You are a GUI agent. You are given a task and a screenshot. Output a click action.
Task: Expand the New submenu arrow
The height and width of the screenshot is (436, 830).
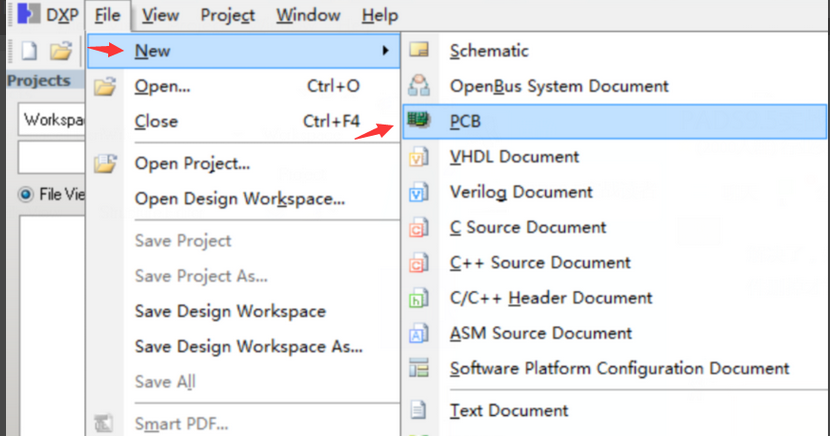(385, 50)
